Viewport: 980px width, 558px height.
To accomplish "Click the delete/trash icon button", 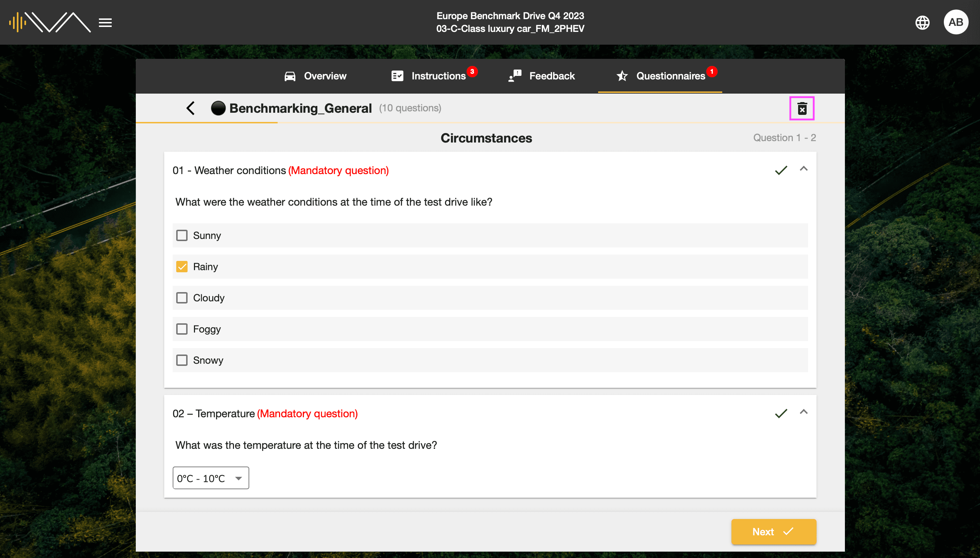I will (802, 108).
